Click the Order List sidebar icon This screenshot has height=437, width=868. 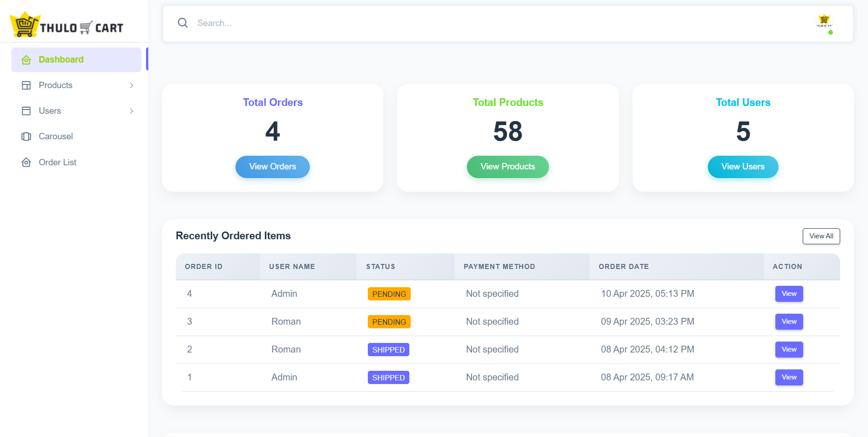(x=26, y=163)
